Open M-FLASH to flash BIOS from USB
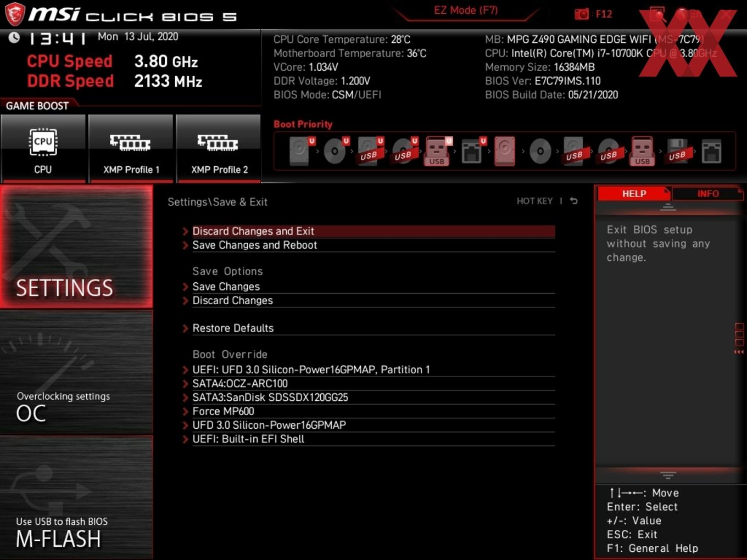Viewport: 747px width, 560px height. tap(76, 498)
